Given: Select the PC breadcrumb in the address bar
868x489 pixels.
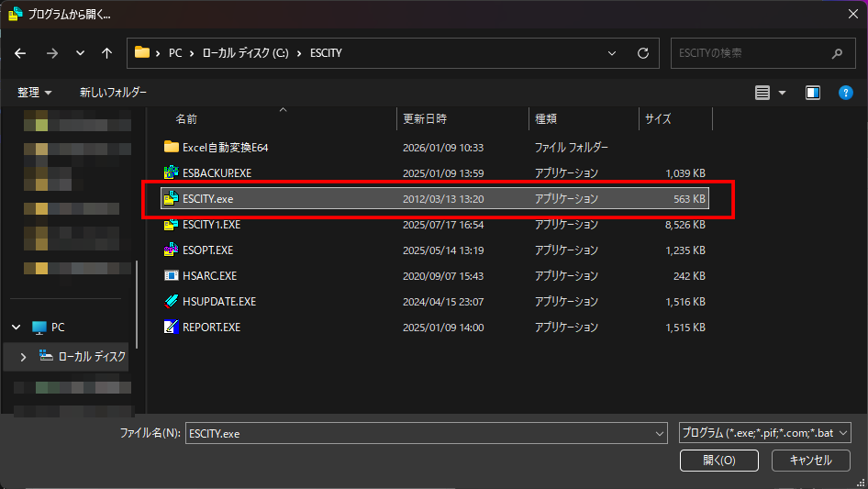Looking at the screenshot, I should point(175,53).
